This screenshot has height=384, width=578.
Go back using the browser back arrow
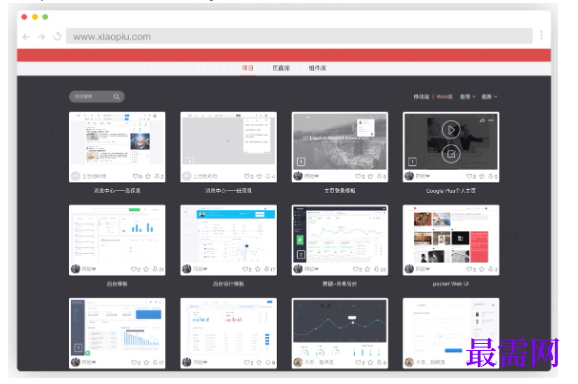[26, 37]
